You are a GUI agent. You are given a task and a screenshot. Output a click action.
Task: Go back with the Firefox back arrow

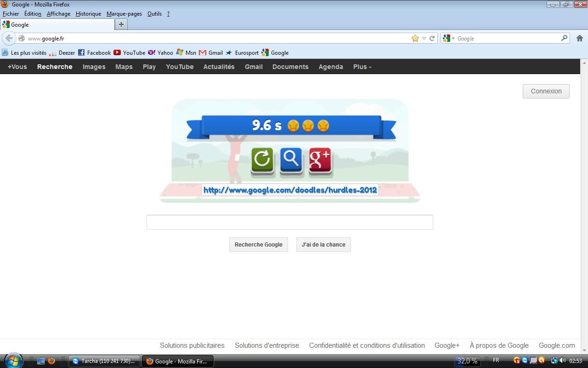pyautogui.click(x=9, y=38)
